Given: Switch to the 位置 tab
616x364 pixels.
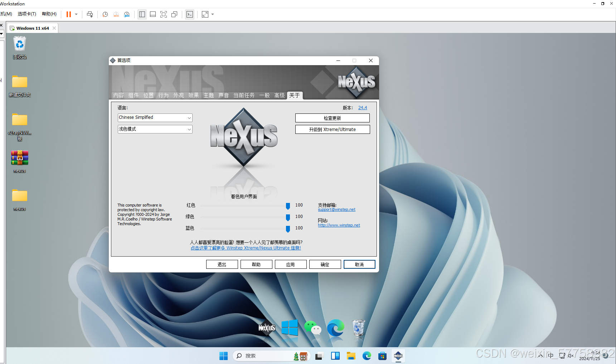Looking at the screenshot, I should pos(149,95).
